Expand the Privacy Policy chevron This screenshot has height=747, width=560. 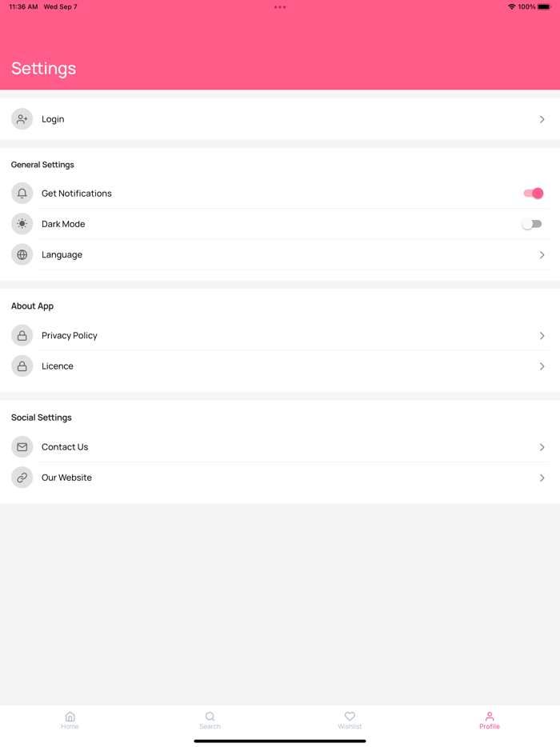tap(542, 336)
